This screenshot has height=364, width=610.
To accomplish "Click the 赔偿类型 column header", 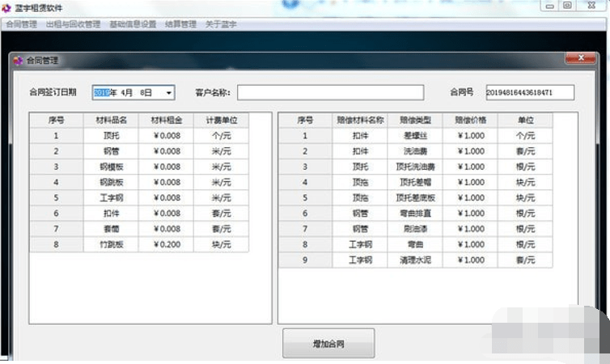I will (415, 121).
